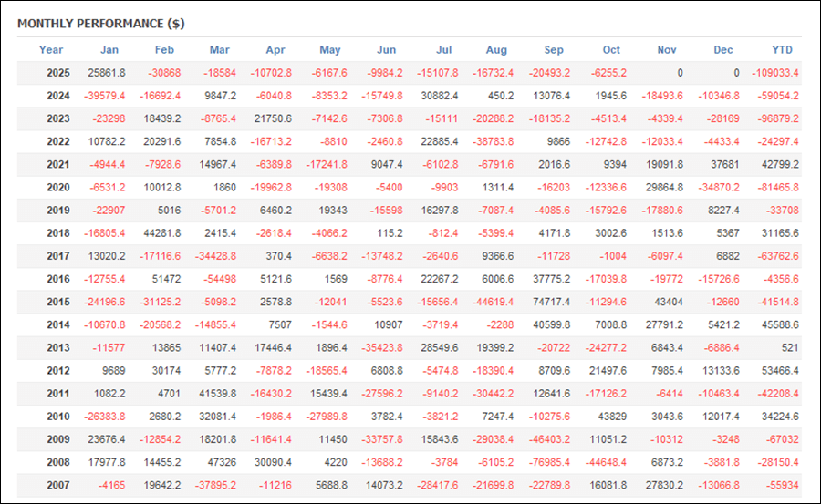Click the Monthly Performance ($) title

(100, 24)
